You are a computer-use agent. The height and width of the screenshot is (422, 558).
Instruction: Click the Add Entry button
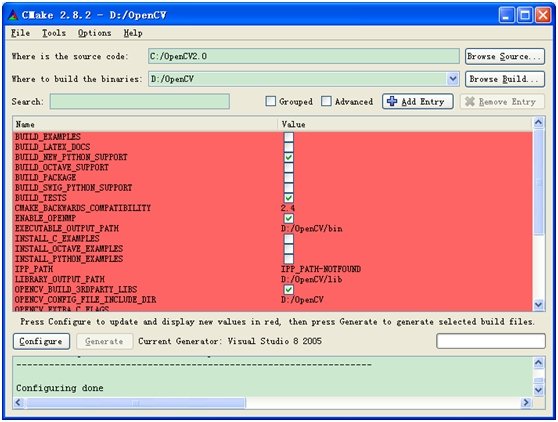point(418,101)
